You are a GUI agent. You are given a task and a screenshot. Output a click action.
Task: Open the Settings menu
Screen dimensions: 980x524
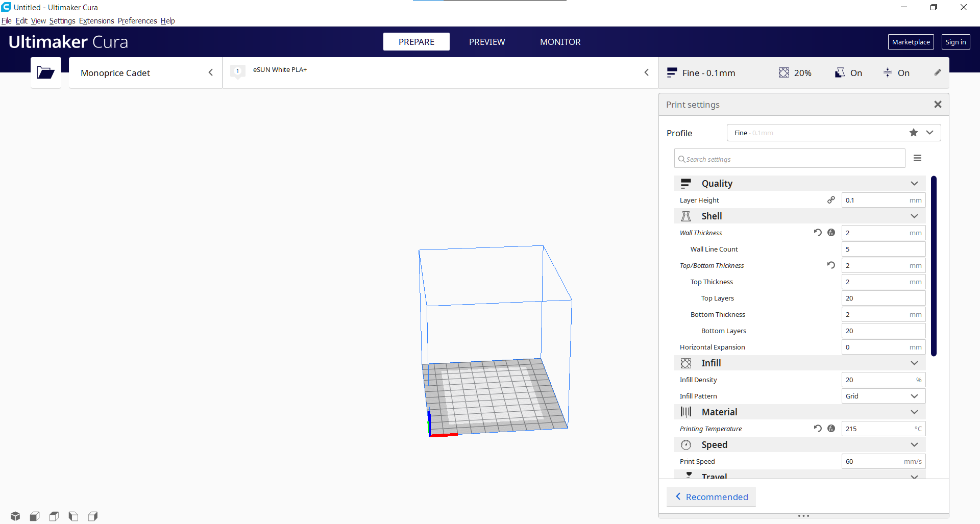62,21
